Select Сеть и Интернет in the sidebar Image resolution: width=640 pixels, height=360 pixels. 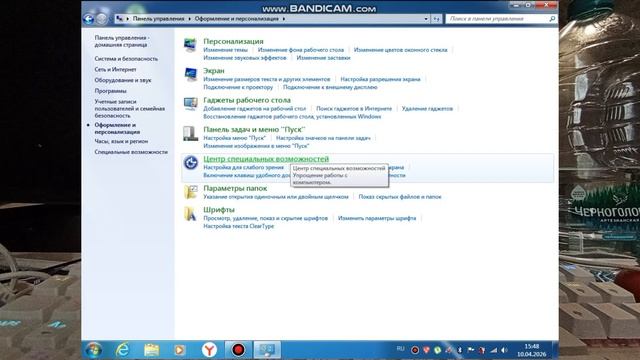116,69
